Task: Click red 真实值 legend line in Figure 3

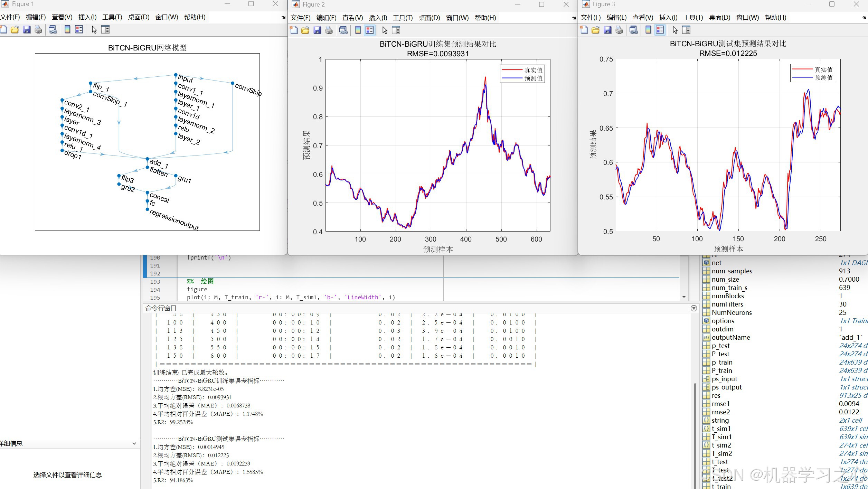Action: (x=802, y=69)
